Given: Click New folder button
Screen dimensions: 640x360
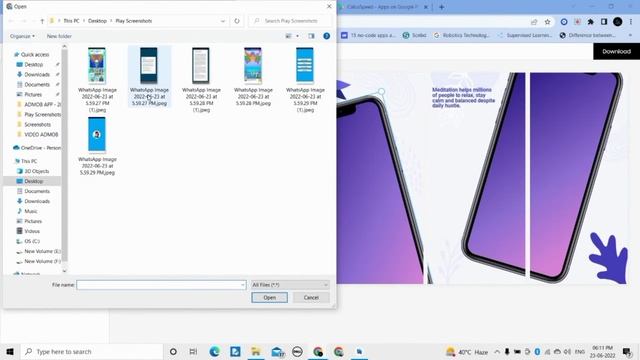Looking at the screenshot, I should click(x=59, y=36).
